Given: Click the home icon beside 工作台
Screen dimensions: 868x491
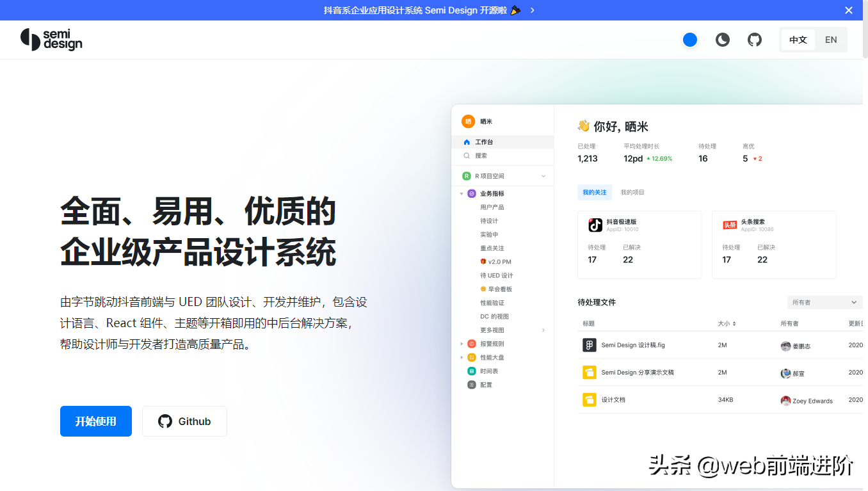Looking at the screenshot, I should point(467,142).
